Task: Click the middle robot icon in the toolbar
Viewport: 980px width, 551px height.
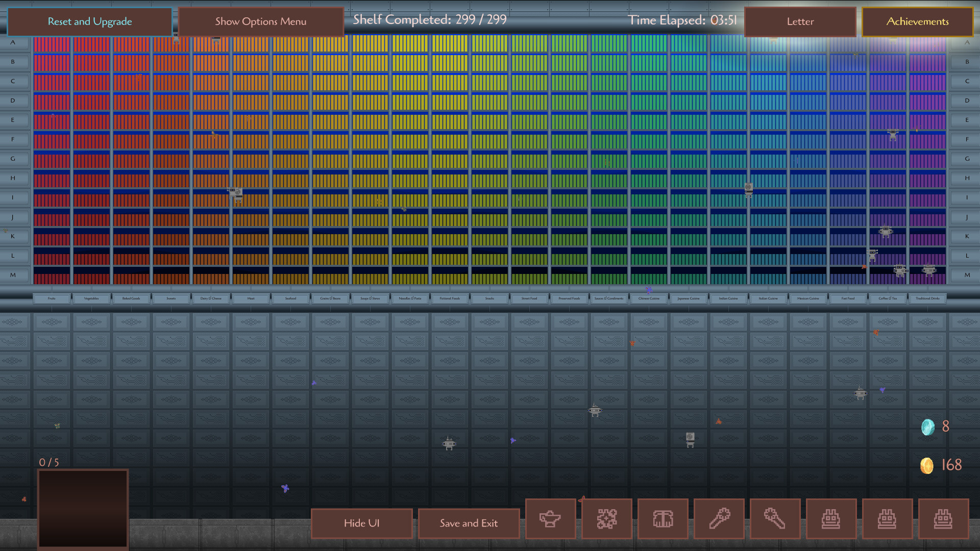Action: pyautogui.click(x=887, y=519)
